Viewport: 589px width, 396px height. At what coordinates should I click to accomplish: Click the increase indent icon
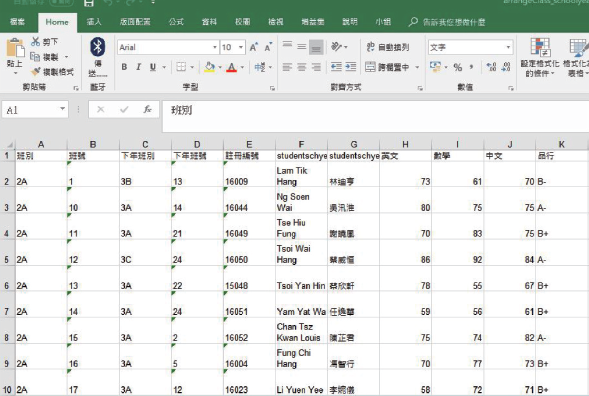[351, 67]
